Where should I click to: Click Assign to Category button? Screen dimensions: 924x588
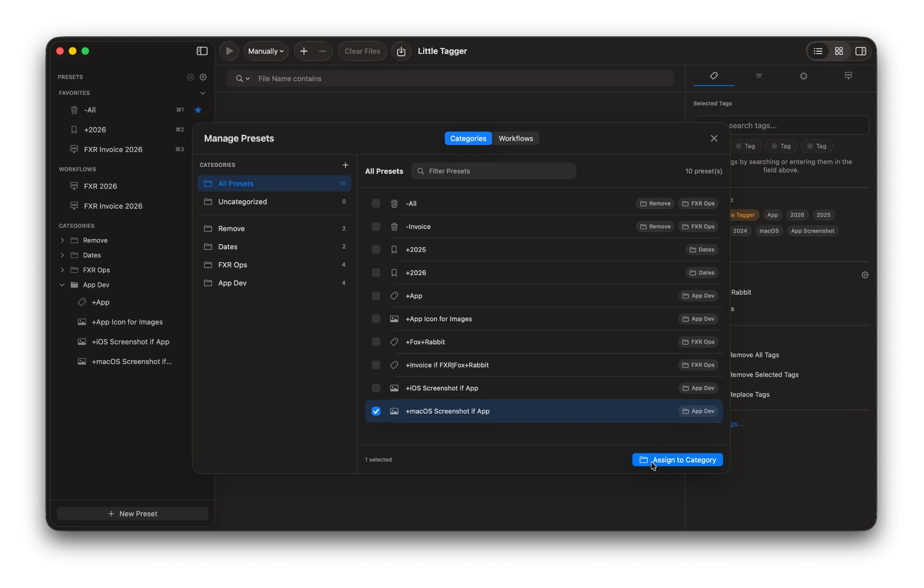tap(678, 460)
